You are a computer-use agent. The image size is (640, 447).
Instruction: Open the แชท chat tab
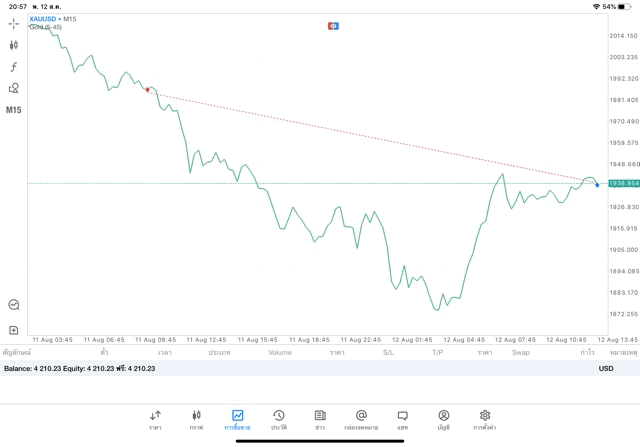coord(402,419)
